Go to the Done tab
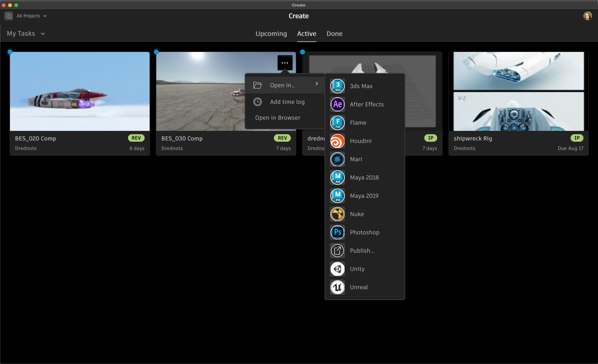Image resolution: width=598 pixels, height=364 pixels. point(335,34)
